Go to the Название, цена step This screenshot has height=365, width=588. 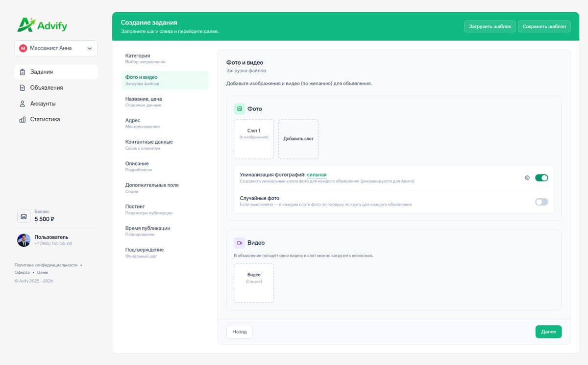[165, 102]
